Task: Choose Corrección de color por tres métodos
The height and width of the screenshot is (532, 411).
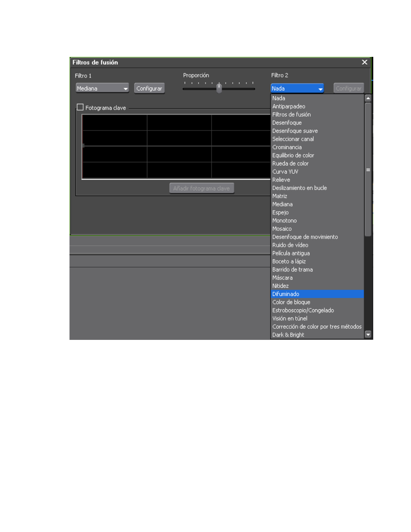Action: coord(317,327)
